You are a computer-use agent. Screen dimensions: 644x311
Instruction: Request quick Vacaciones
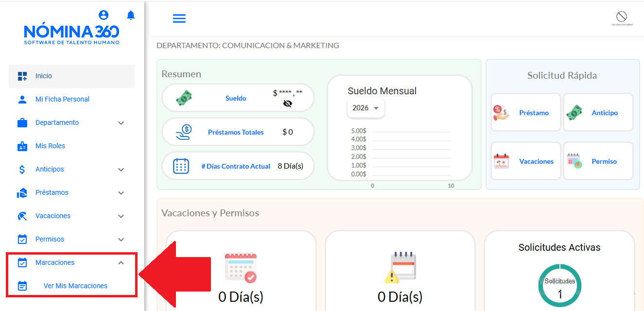[525, 161]
